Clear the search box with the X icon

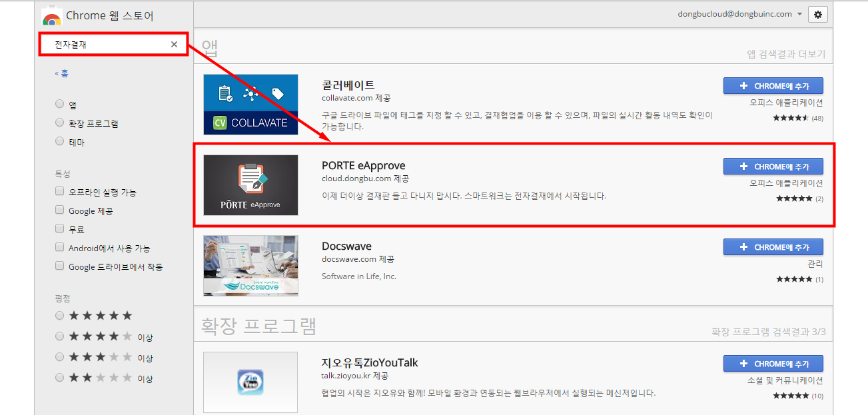click(x=174, y=45)
